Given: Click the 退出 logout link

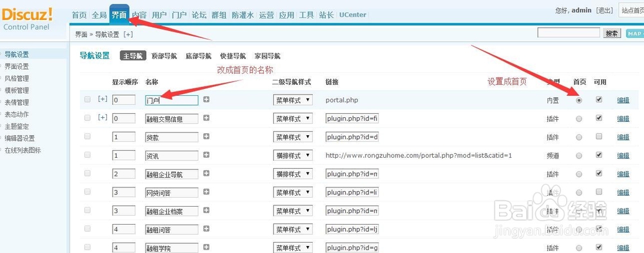Looking at the screenshot, I should point(604,10).
